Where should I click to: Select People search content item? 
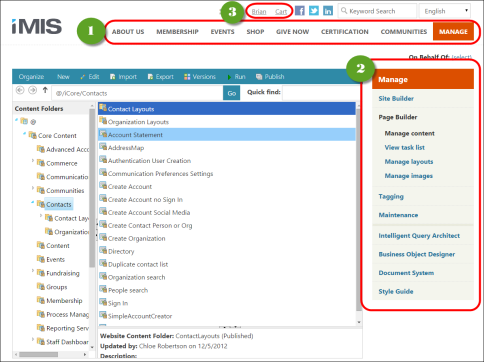[x=227, y=290]
